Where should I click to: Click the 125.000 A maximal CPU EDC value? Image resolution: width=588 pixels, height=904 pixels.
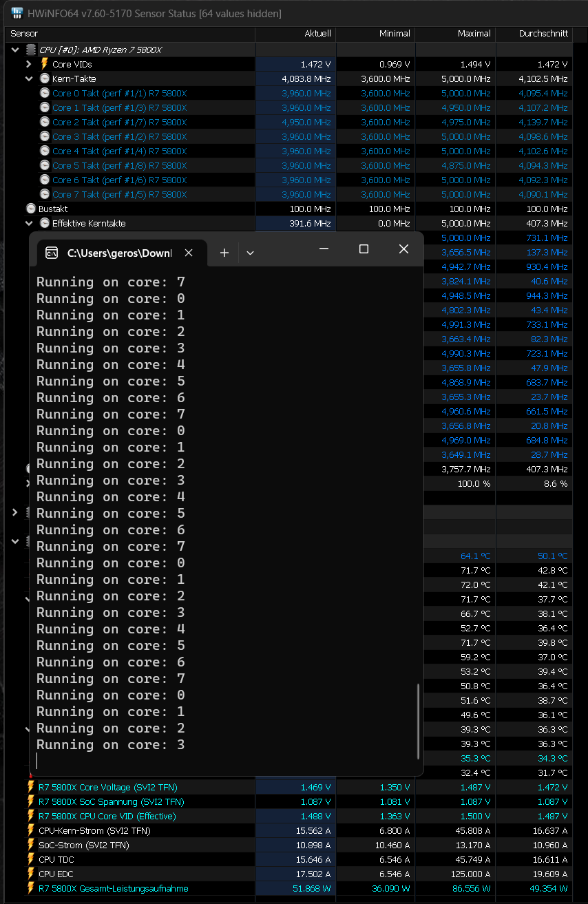[472, 874]
